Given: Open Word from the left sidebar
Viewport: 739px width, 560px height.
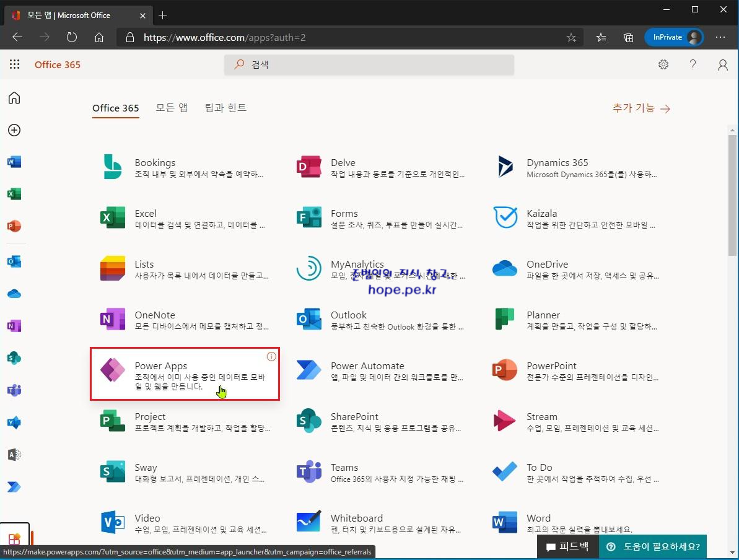Looking at the screenshot, I should click(14, 162).
